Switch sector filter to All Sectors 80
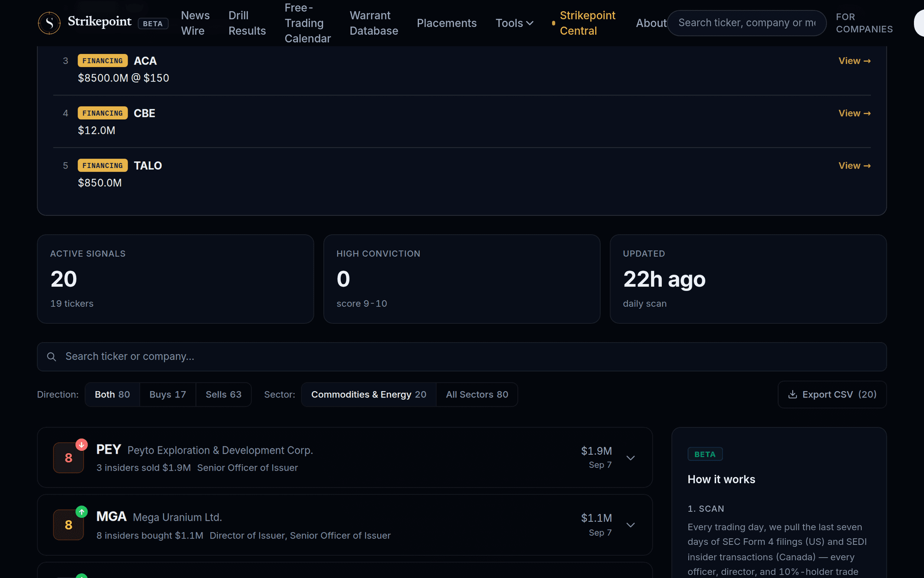The width and height of the screenshot is (924, 578). 477,394
